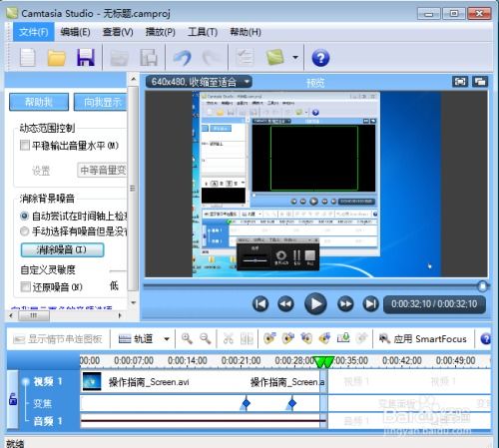Rewind the preview playback

coord(286,304)
